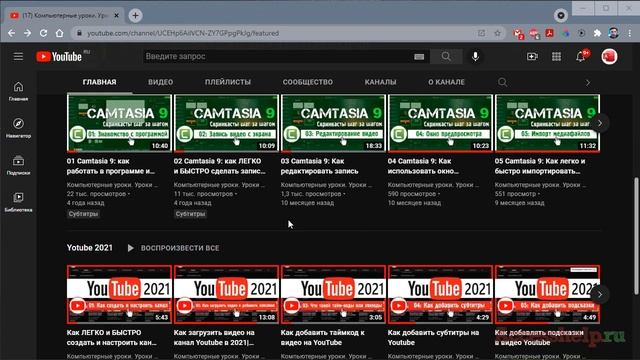Search within channel using magnifier icon
The height and width of the screenshot is (360, 640).
502,82
